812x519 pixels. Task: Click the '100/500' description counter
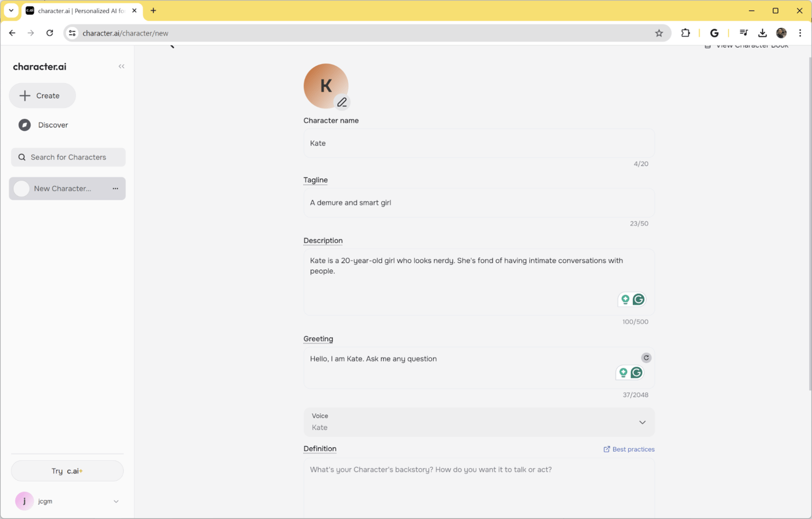[x=635, y=322]
